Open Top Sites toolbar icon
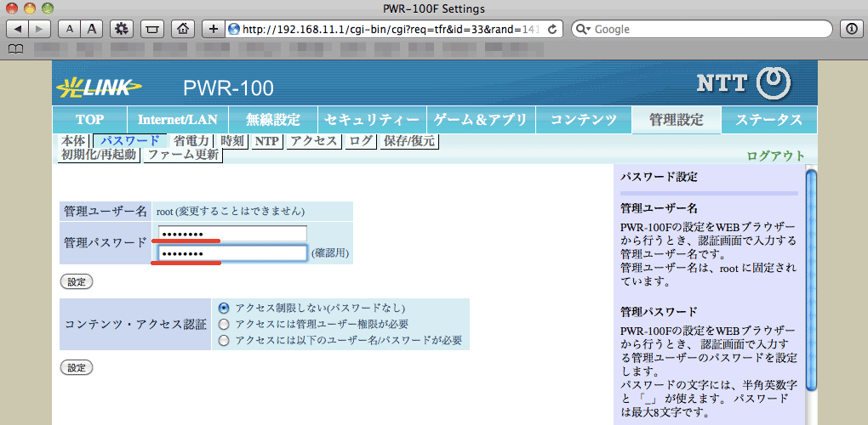The height and width of the screenshot is (425, 868). (x=152, y=28)
